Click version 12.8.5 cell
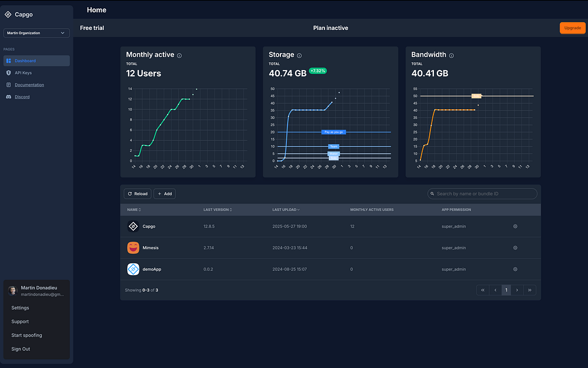This screenshot has width=588, height=368. [x=209, y=226]
